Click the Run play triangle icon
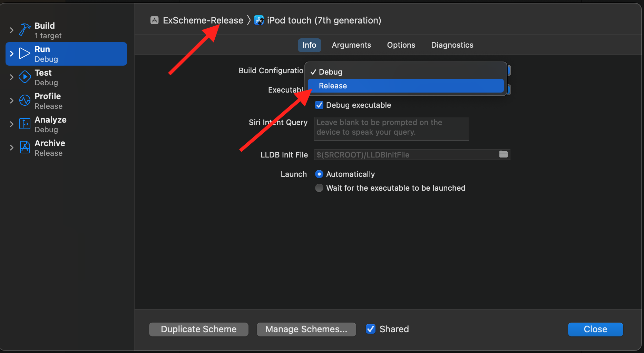The height and width of the screenshot is (353, 644). [25, 54]
